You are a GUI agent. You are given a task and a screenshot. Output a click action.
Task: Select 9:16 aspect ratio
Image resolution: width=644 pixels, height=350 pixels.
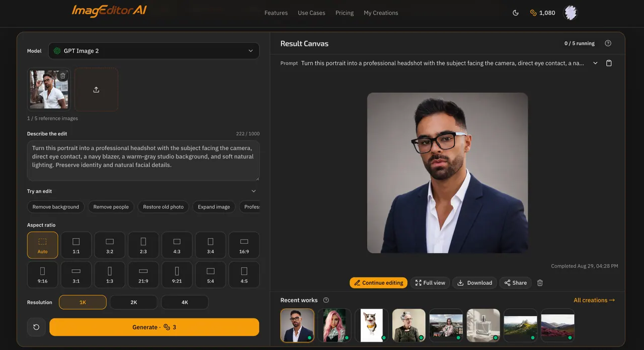click(x=43, y=275)
